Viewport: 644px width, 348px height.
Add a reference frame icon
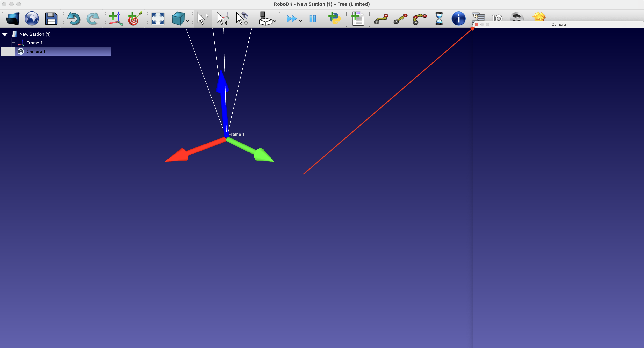(115, 18)
